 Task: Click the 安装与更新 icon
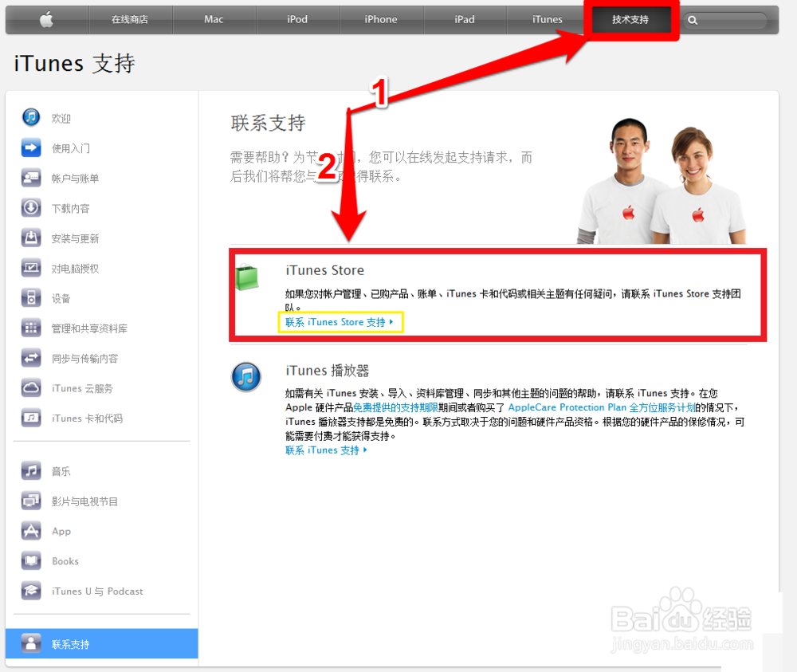pos(31,238)
